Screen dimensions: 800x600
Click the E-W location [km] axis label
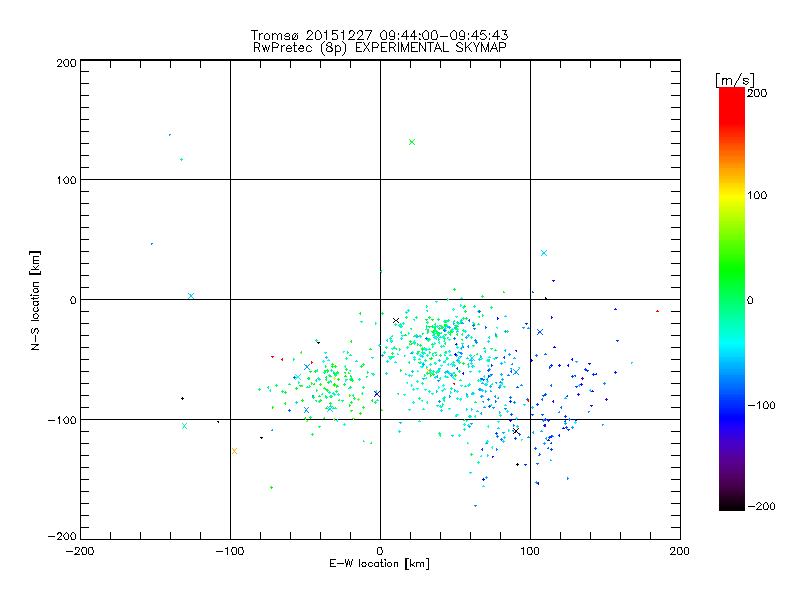pyautogui.click(x=380, y=564)
